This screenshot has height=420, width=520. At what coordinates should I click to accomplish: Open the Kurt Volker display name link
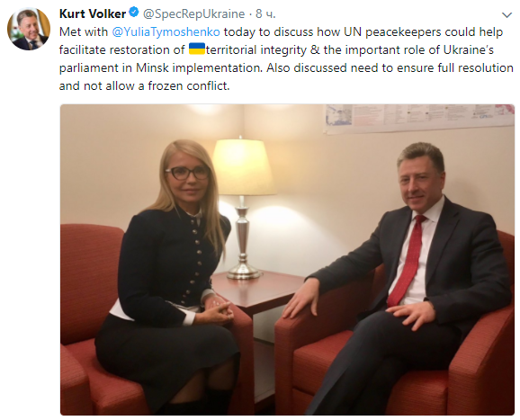93,13
